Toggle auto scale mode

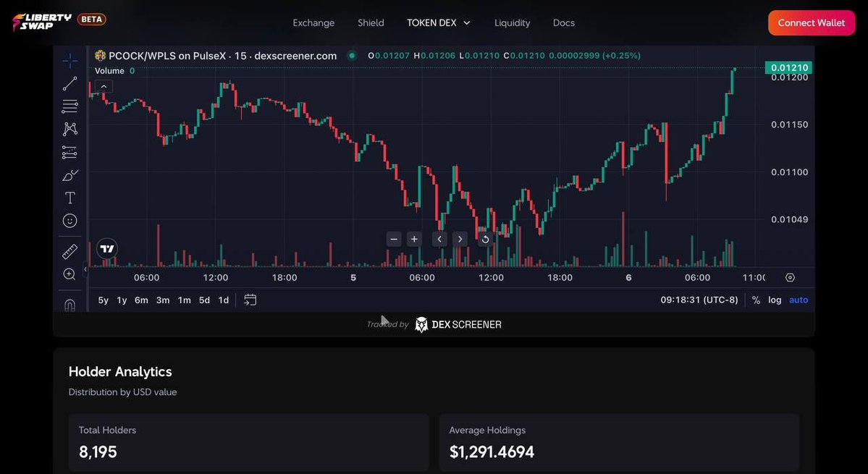pyautogui.click(x=799, y=300)
